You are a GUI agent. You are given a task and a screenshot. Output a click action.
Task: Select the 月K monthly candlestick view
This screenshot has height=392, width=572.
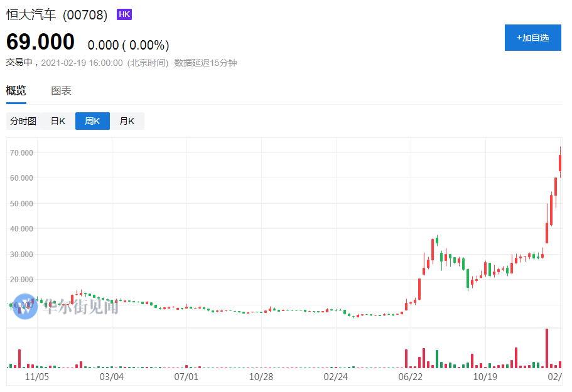(x=127, y=121)
